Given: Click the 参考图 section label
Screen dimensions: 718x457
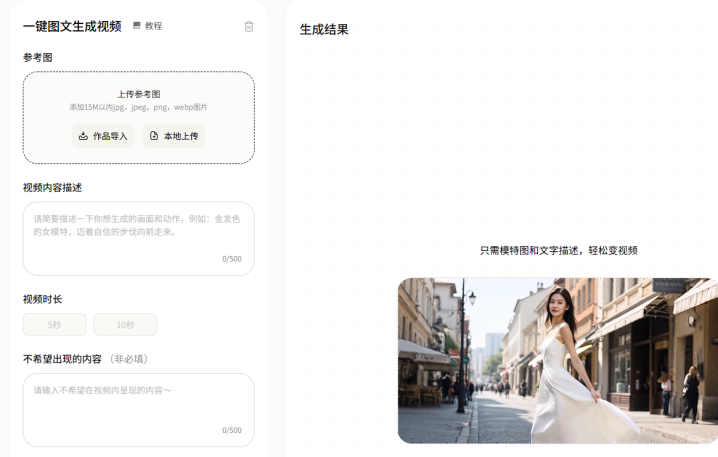Looking at the screenshot, I should click(x=38, y=58).
